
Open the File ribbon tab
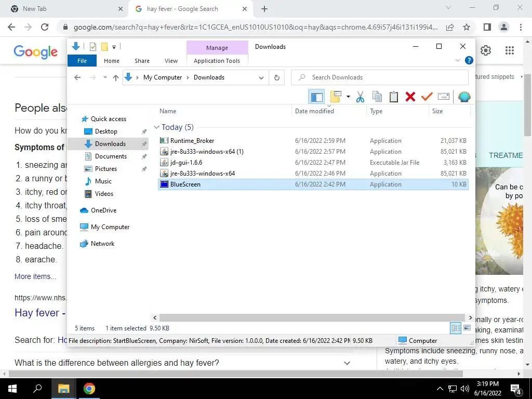pos(82,61)
